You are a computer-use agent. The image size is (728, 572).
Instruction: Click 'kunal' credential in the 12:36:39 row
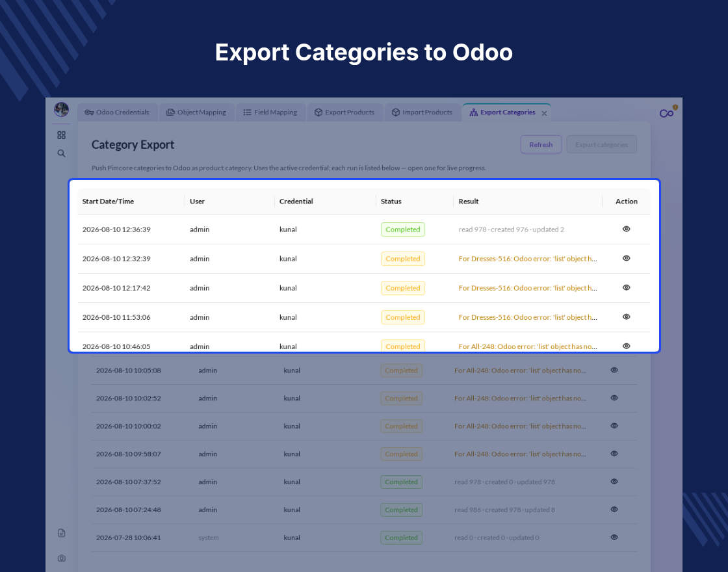click(x=288, y=229)
